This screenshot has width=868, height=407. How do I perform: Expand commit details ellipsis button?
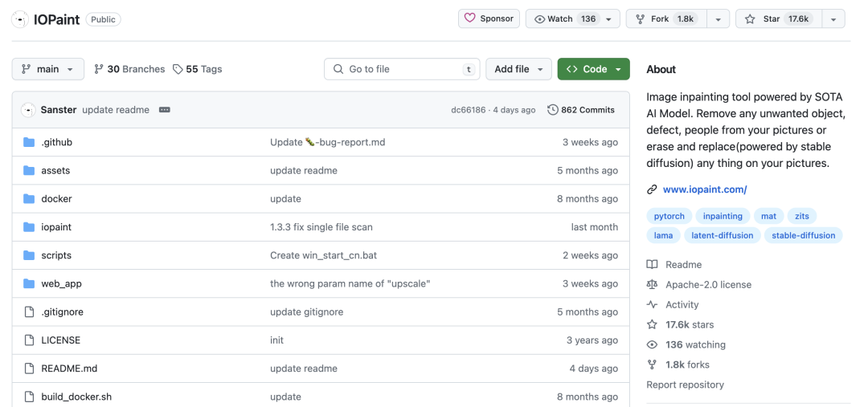click(x=165, y=109)
